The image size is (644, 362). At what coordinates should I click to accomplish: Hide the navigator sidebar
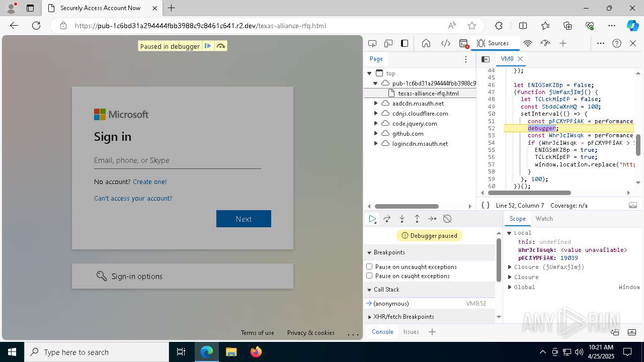coord(486,59)
